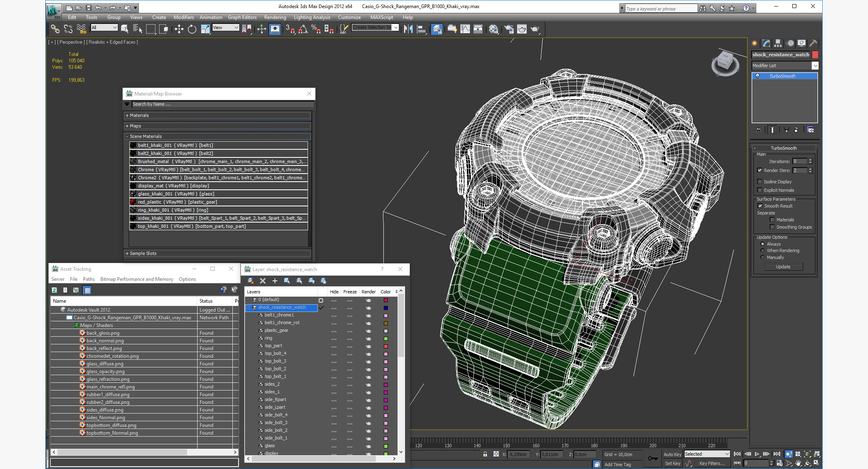Screen dimensions: 868x469
Task: Expand the Maps group in browser
Action: (x=218, y=126)
